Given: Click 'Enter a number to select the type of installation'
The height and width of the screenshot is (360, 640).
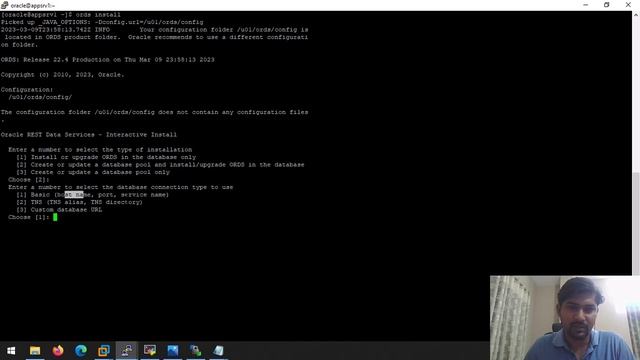Looking at the screenshot, I should tap(100, 150).
